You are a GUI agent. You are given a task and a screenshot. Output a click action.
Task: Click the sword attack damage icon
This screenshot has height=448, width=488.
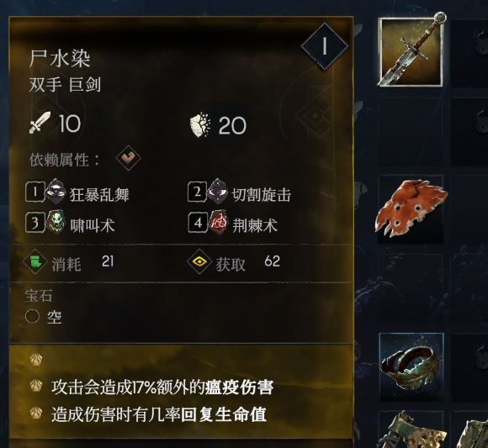pyautogui.click(x=40, y=123)
